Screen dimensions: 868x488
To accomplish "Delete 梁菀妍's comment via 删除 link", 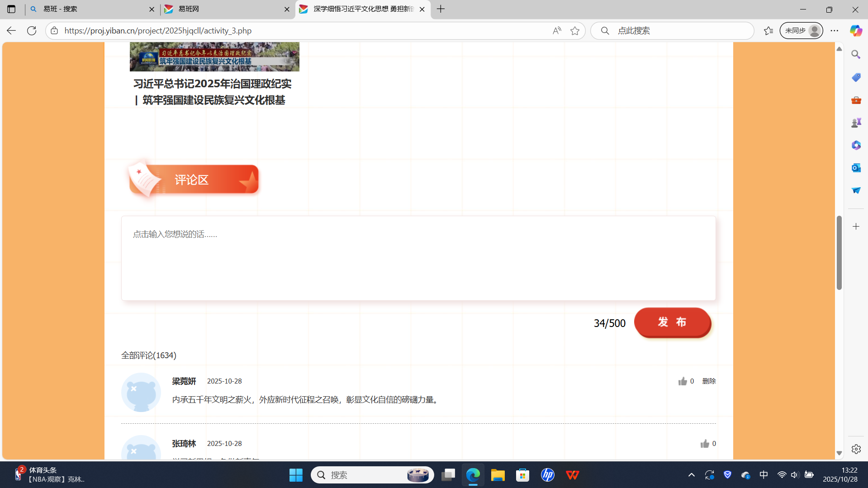I will point(709,381).
